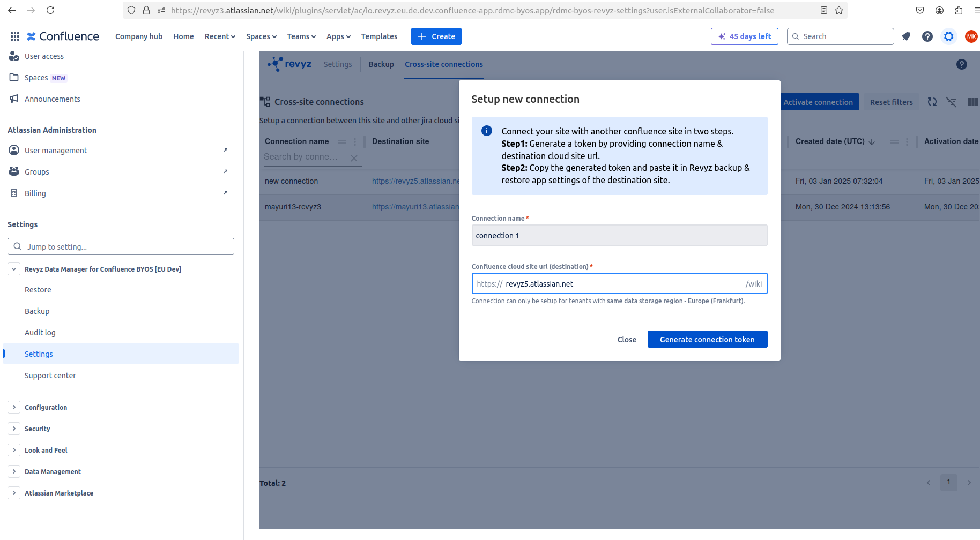Expand the Data Management section
Viewport: 980px width, 540px height.
(14, 471)
